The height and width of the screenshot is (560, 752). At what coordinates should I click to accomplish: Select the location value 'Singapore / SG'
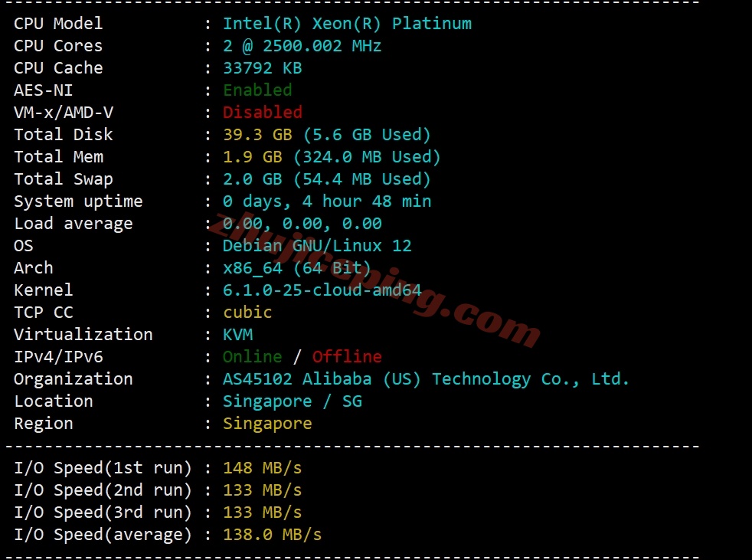[x=293, y=401]
